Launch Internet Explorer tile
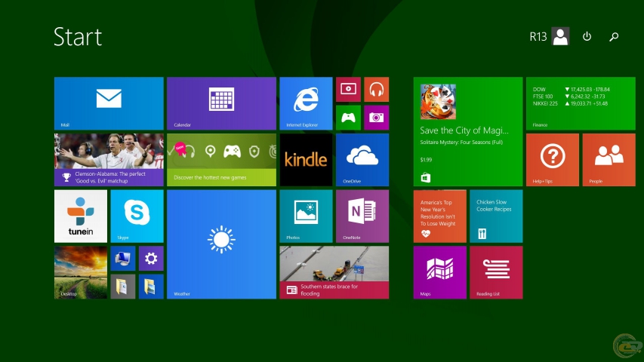The height and width of the screenshot is (362, 644). (306, 103)
